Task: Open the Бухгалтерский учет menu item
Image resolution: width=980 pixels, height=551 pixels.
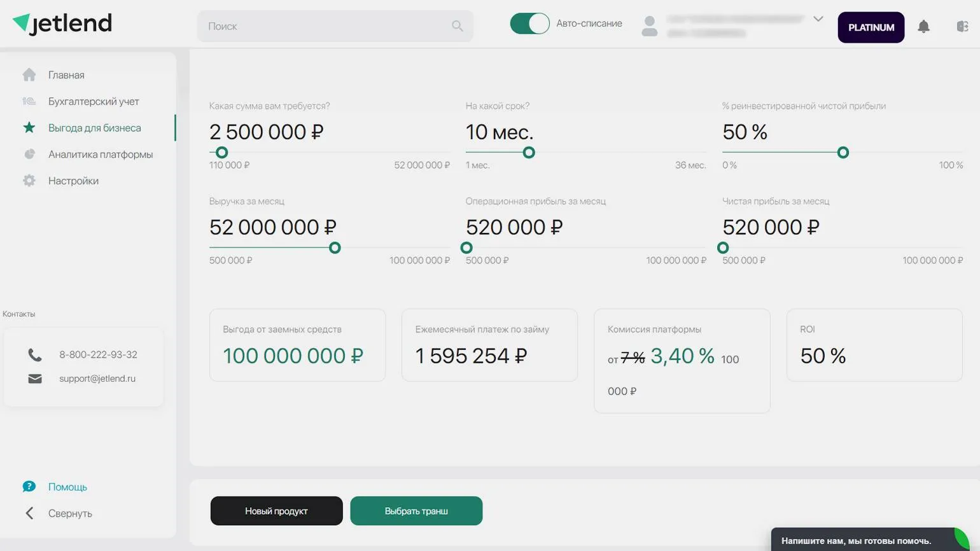Action: [x=94, y=102]
